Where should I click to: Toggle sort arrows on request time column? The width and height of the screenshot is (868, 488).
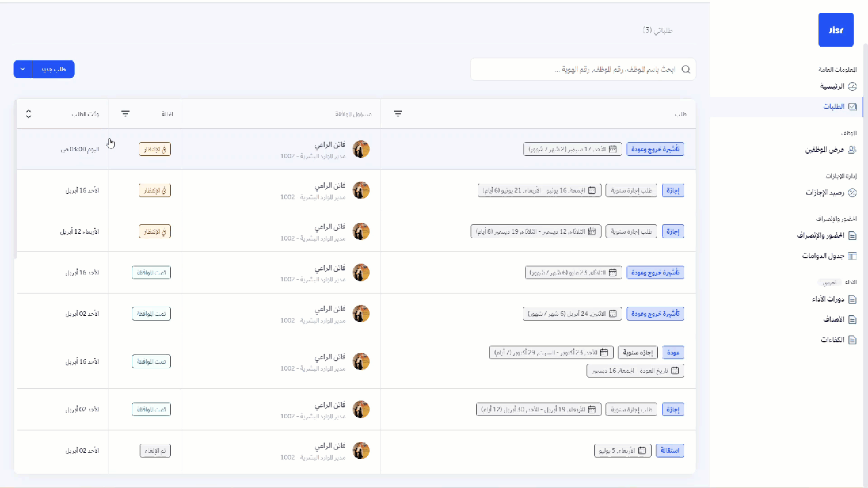tap(28, 114)
